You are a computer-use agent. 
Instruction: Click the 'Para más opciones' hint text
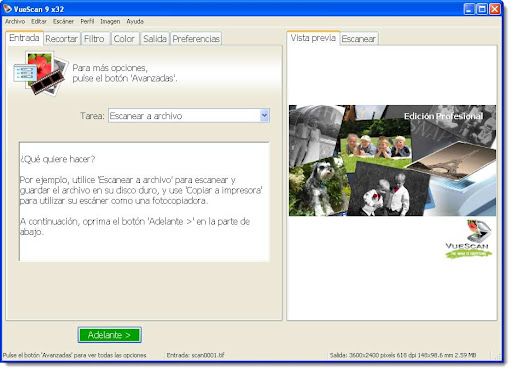[125, 73]
